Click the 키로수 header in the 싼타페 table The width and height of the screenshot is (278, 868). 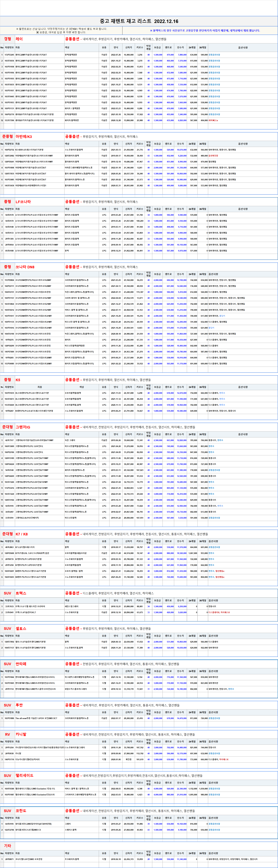click(x=140, y=671)
